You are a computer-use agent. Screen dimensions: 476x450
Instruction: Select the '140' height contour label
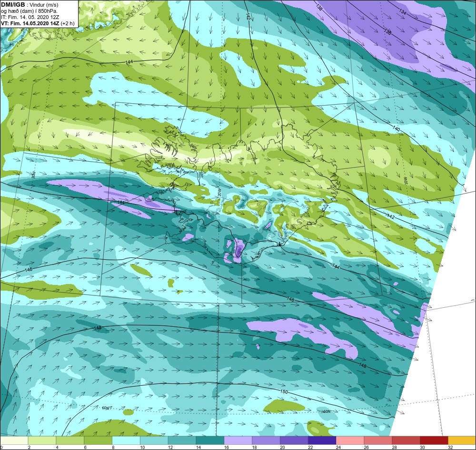click(396, 128)
